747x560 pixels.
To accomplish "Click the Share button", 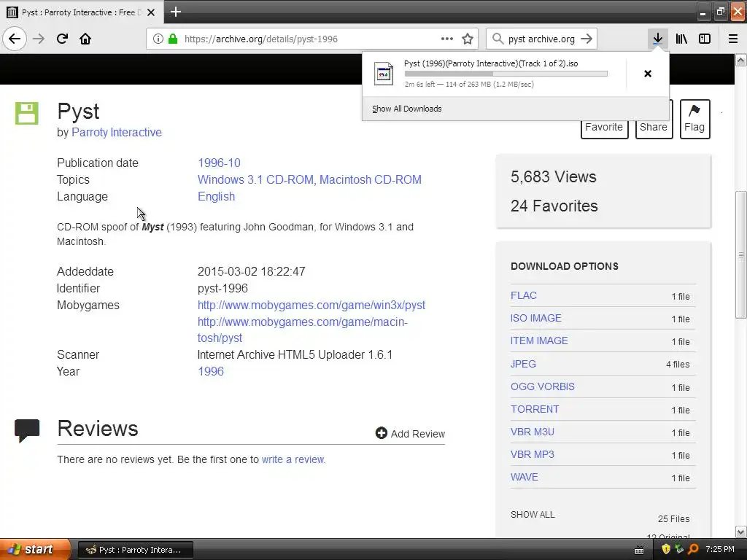I will pyautogui.click(x=654, y=127).
